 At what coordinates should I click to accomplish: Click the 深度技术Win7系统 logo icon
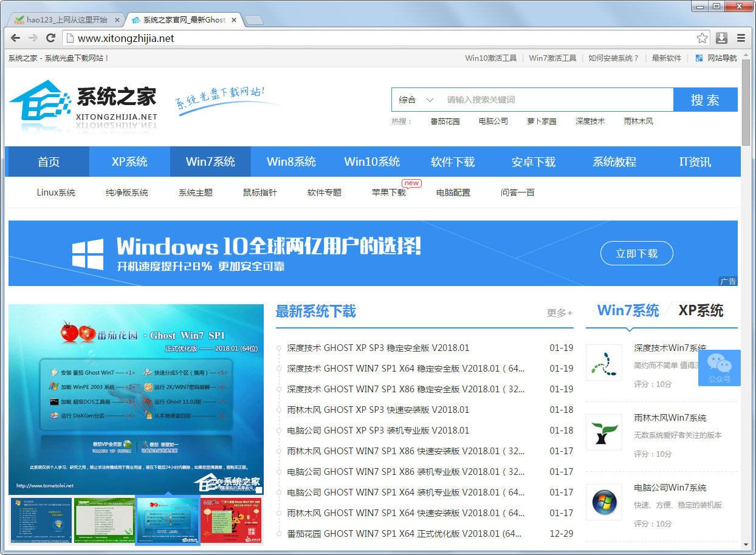coord(604,363)
